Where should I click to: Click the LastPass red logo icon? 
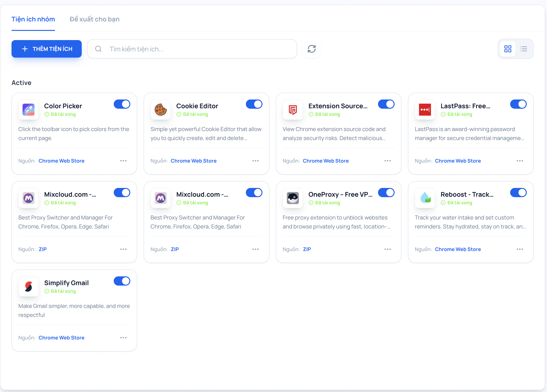[425, 110]
